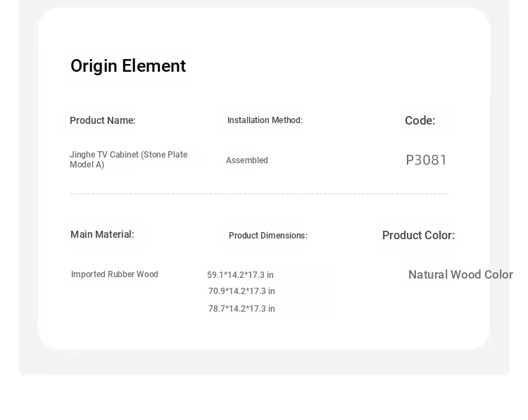The width and height of the screenshot is (528, 420).
Task: Click Model A) in the product name
Action: [x=87, y=165]
